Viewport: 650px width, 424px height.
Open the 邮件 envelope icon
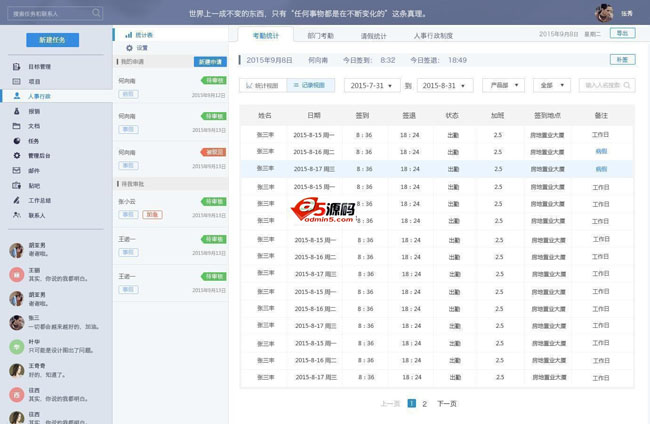[16, 170]
